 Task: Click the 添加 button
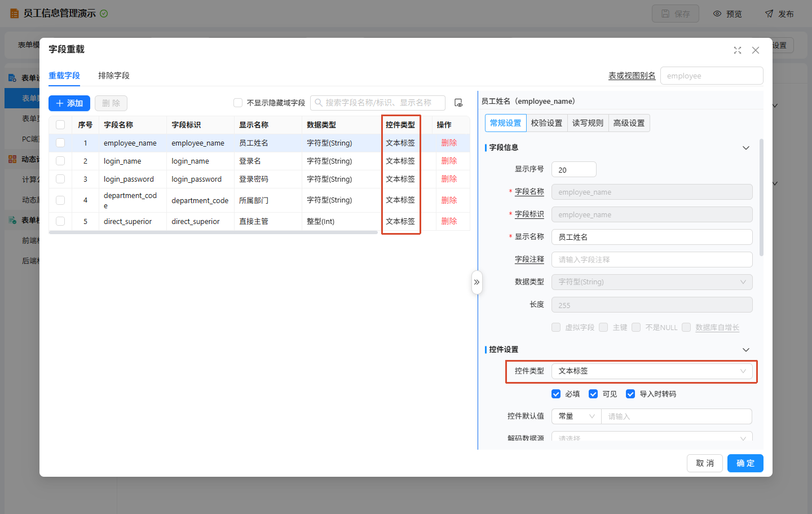(x=69, y=103)
